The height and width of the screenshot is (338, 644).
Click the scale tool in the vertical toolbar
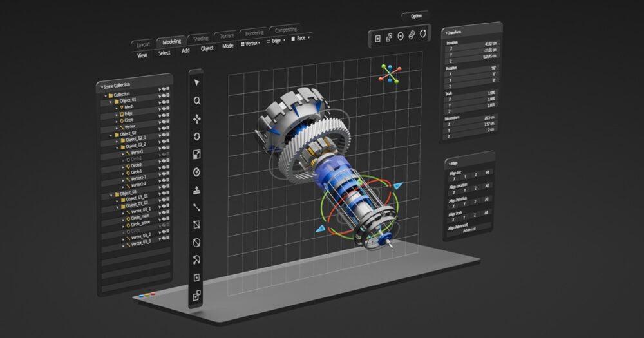[x=196, y=154]
